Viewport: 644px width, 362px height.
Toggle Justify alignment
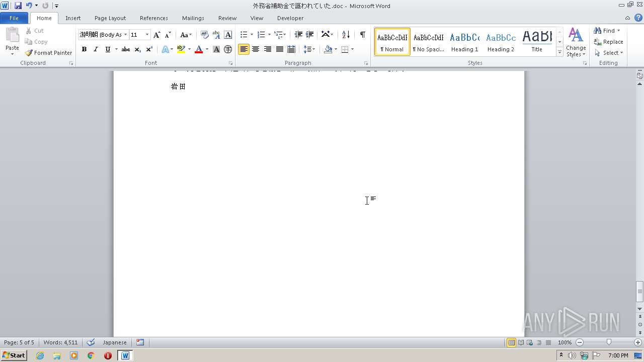click(279, 49)
